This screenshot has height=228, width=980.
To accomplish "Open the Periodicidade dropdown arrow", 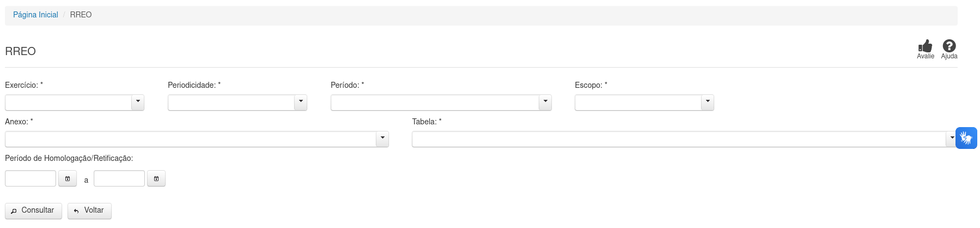I will coord(301,103).
